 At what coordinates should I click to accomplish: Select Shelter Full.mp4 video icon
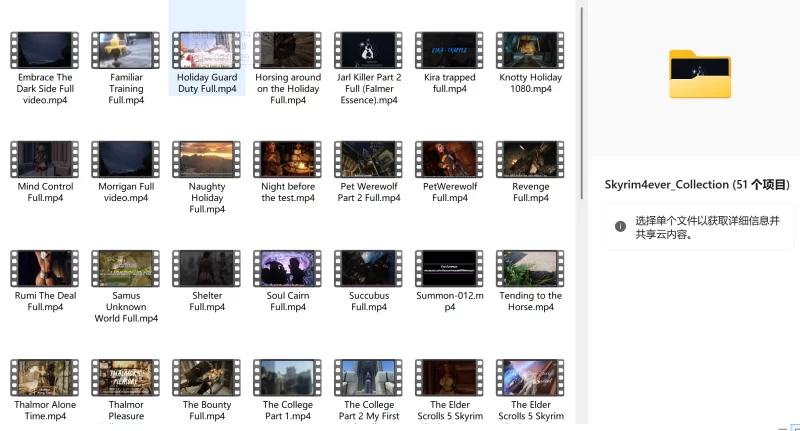click(207, 268)
